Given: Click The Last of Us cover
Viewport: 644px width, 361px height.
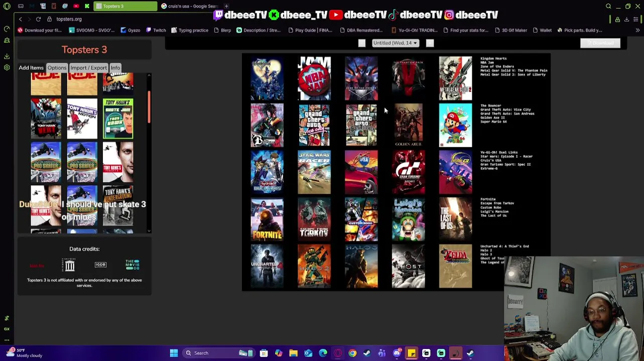Looking at the screenshot, I should (x=455, y=219).
